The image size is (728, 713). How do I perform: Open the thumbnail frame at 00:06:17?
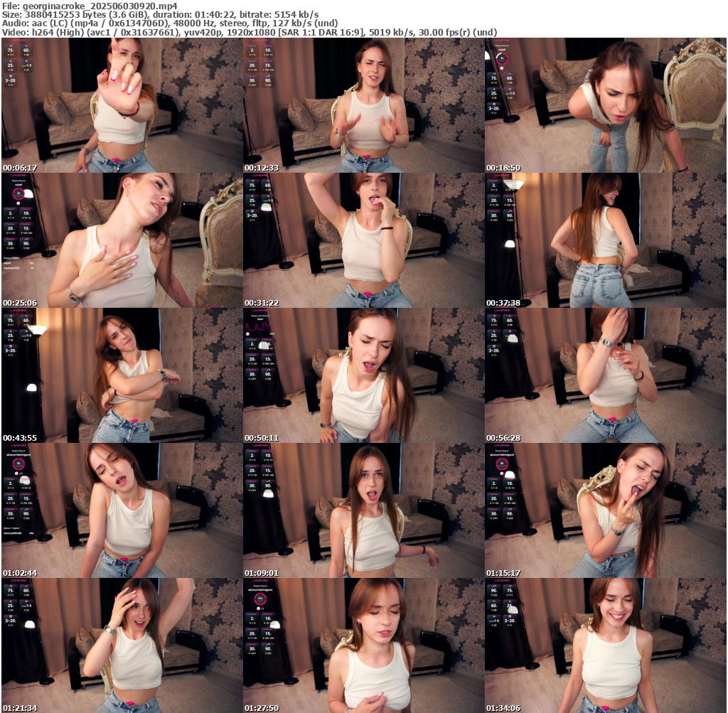pyautogui.click(x=122, y=105)
